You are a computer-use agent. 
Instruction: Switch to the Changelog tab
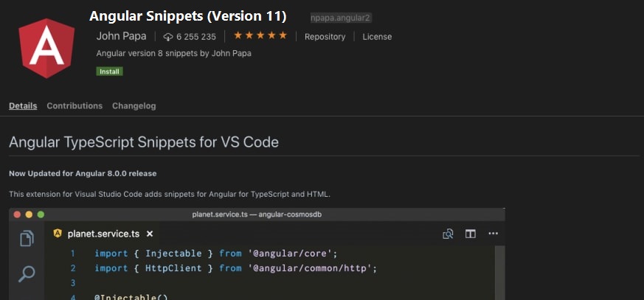(x=134, y=106)
